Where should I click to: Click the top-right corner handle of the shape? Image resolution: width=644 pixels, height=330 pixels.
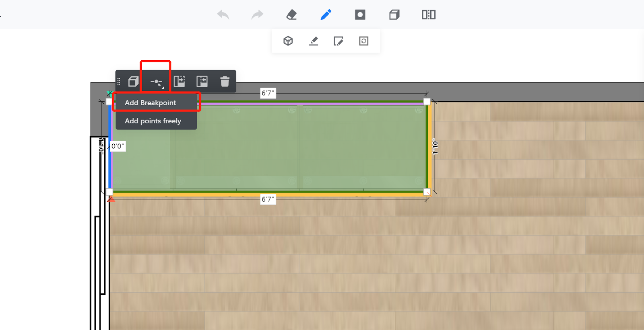tap(427, 102)
